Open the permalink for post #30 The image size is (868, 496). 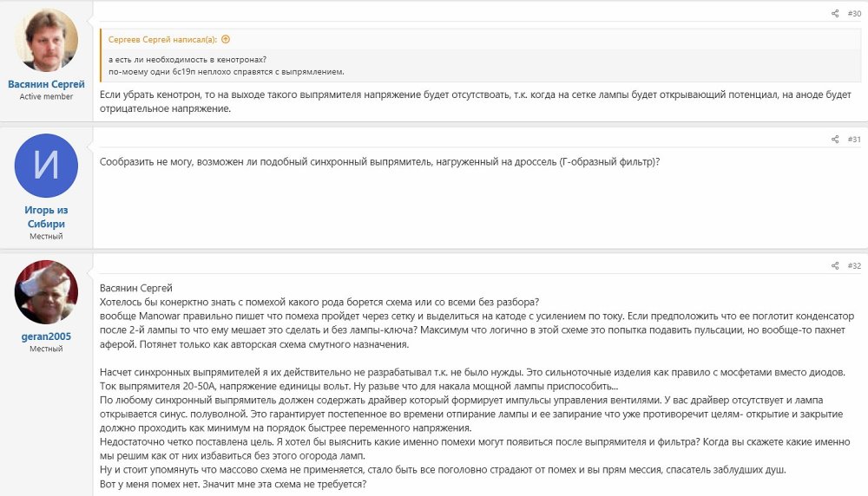click(854, 14)
